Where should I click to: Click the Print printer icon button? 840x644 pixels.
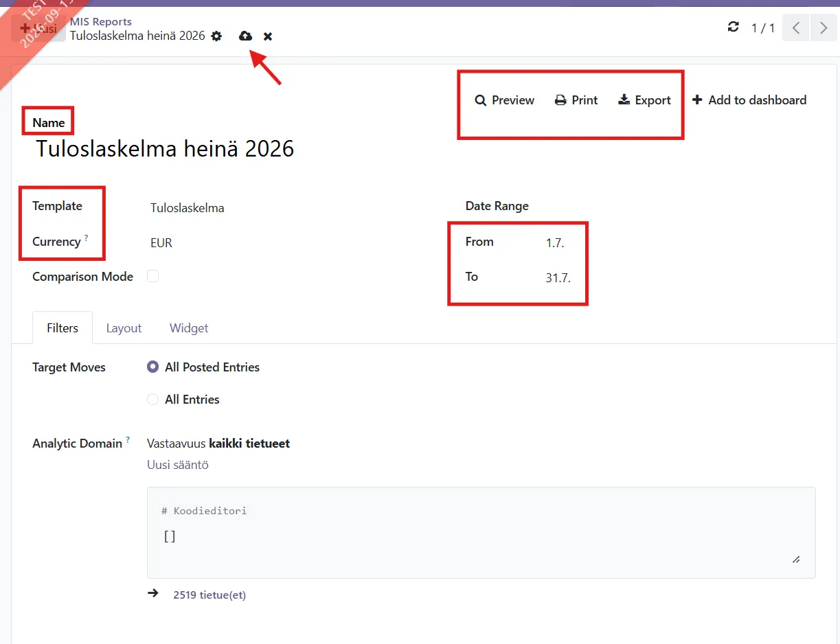point(576,100)
